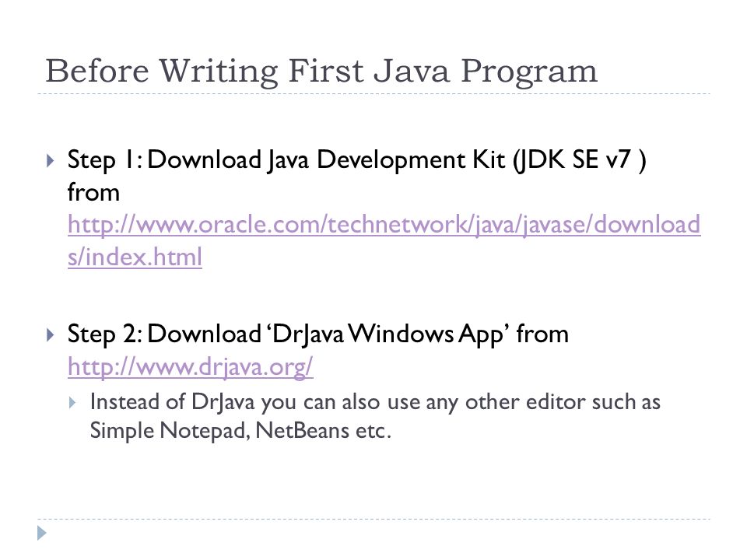Select the 'Step 1: Download Java Development Kit' line
The width and height of the screenshot is (747, 560).
point(357,159)
